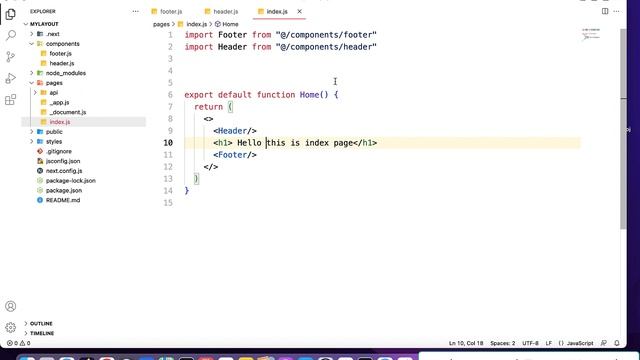Image resolution: width=640 pixels, height=360 pixels.
Task: Open the Manage gear icon
Action: point(11,327)
